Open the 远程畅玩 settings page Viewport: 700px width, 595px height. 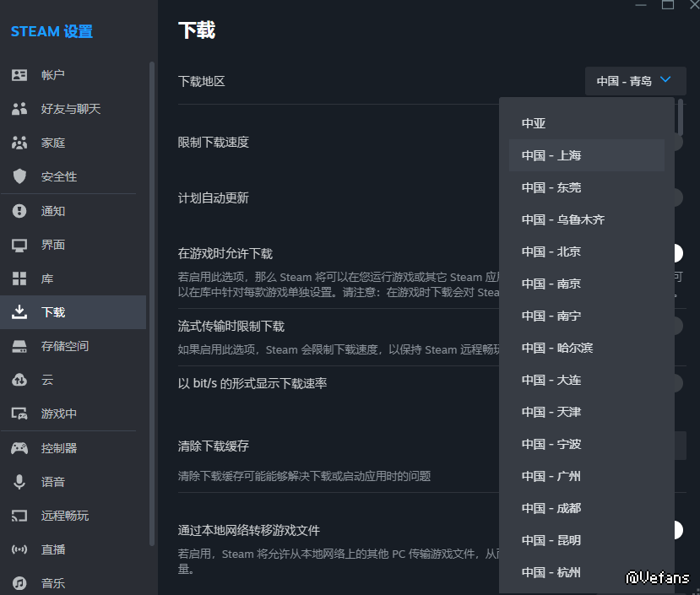point(73,516)
